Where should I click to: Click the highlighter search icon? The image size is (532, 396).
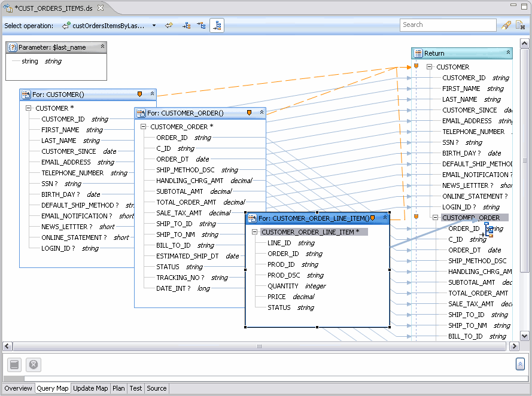(506, 26)
